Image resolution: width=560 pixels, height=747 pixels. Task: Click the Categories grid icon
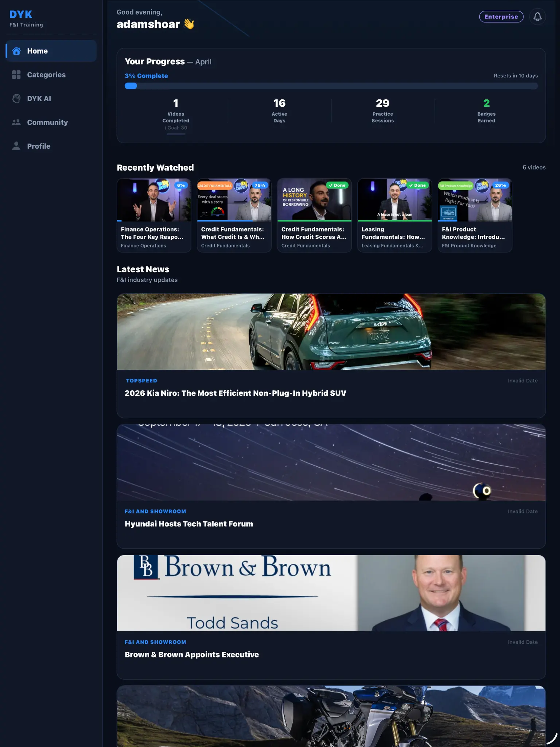click(16, 75)
